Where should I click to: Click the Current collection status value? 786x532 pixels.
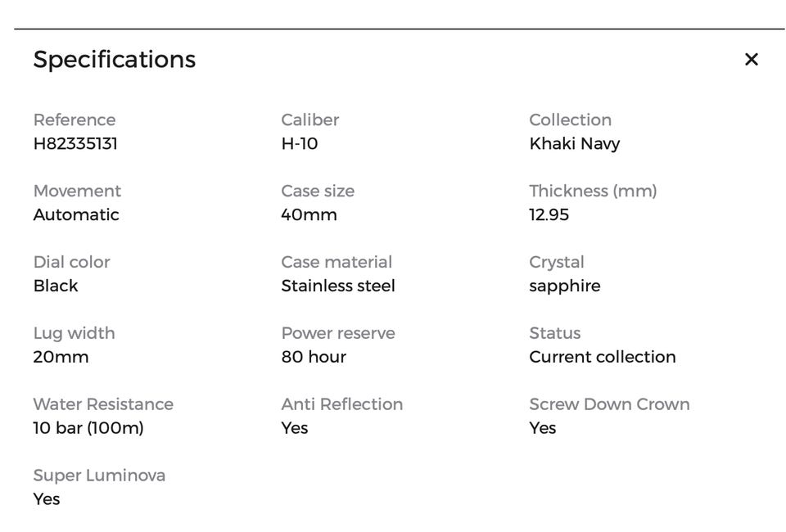(602, 358)
